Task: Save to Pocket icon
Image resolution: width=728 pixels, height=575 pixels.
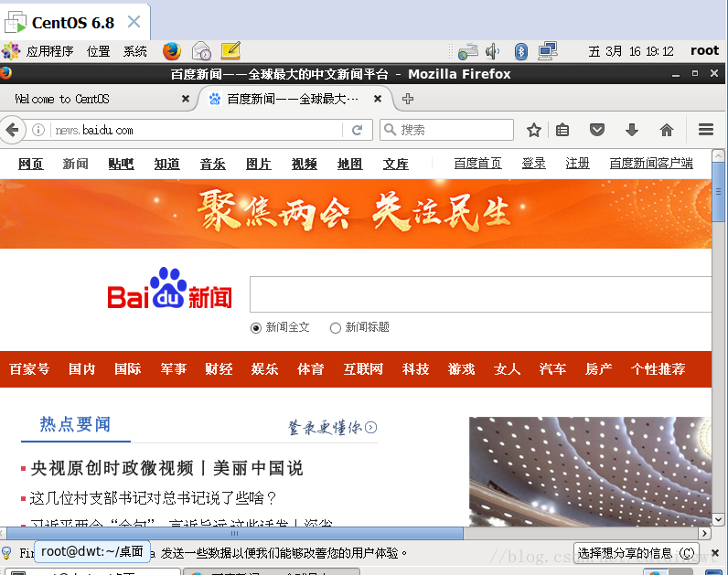Action: [x=596, y=130]
